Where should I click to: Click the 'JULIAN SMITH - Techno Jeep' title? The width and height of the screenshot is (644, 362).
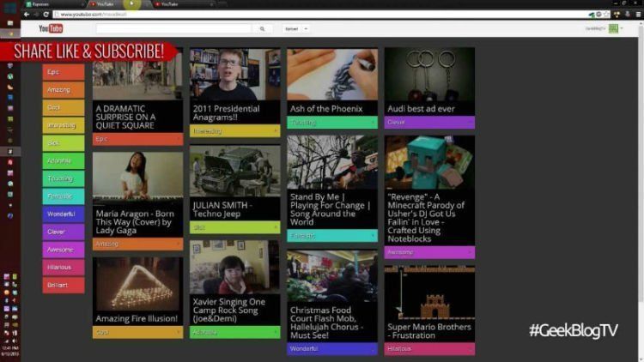coord(222,209)
